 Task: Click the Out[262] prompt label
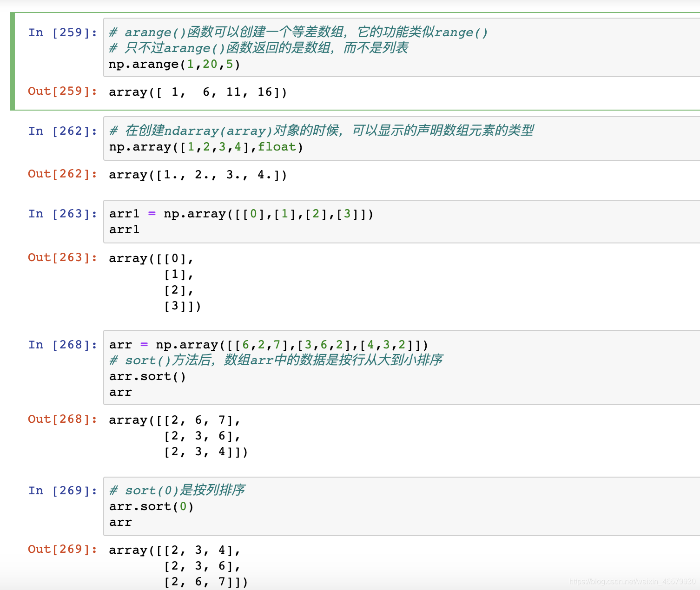point(62,174)
